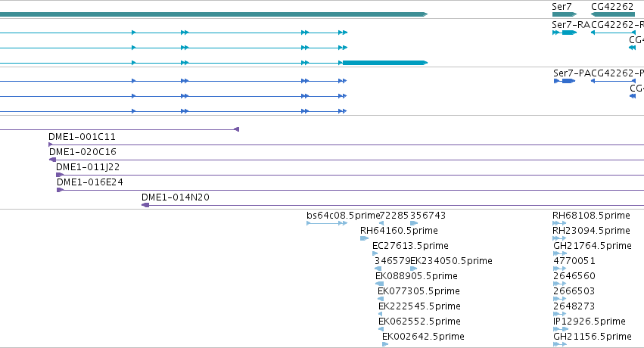
Task: Select feature labeled 4770051
Action: (x=574, y=261)
